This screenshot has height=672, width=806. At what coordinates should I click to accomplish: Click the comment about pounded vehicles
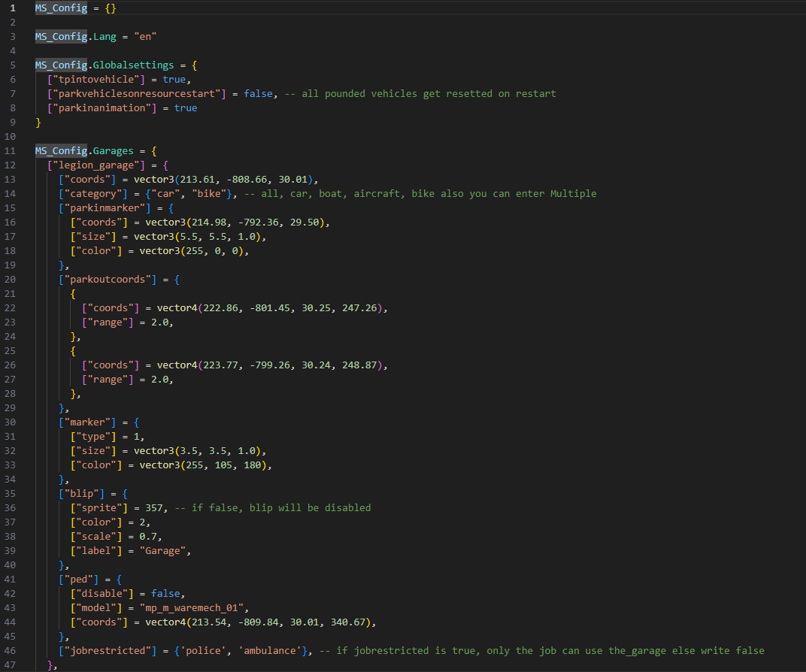[420, 94]
